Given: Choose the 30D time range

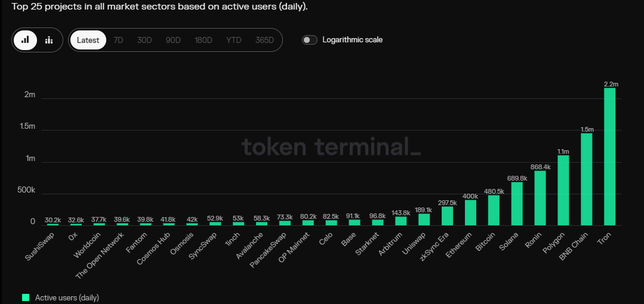Looking at the screenshot, I should tap(144, 40).
